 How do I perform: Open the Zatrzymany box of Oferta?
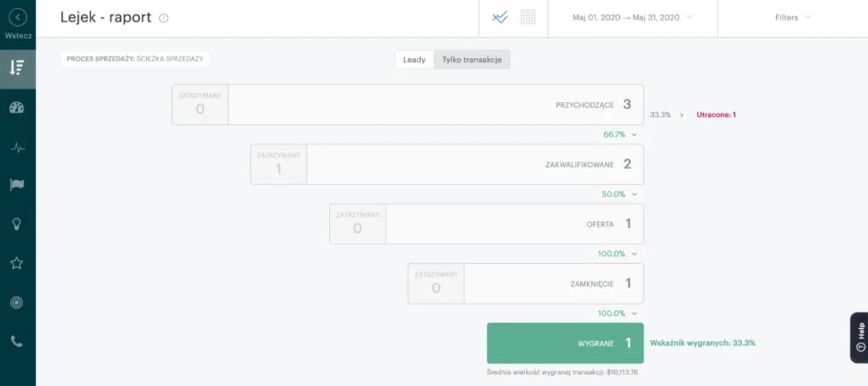pyautogui.click(x=357, y=224)
